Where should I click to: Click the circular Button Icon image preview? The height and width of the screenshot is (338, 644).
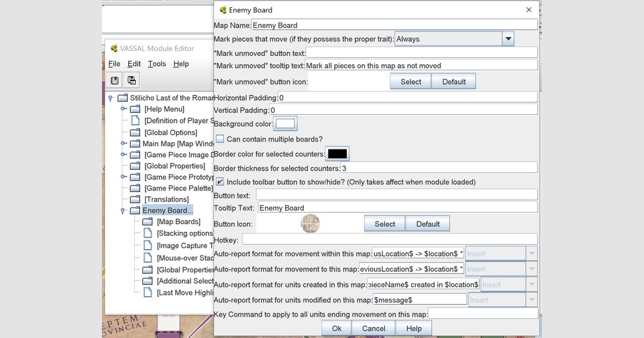(310, 224)
